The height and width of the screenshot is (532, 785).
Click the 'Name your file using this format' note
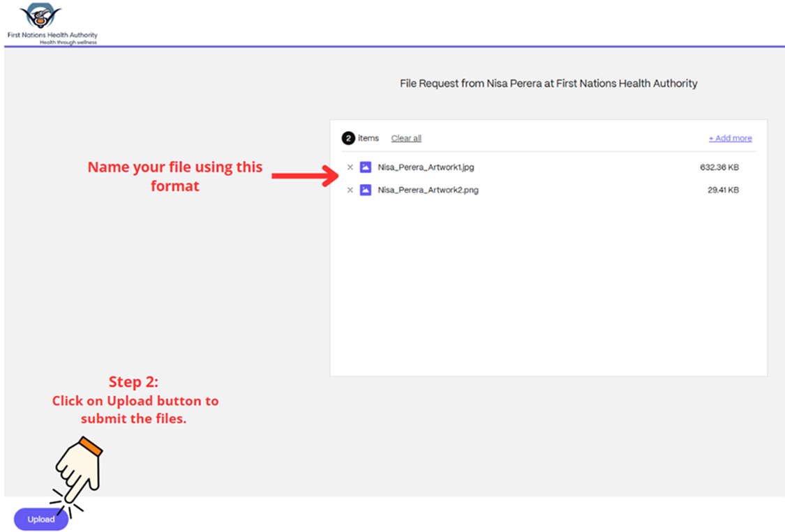174,176
